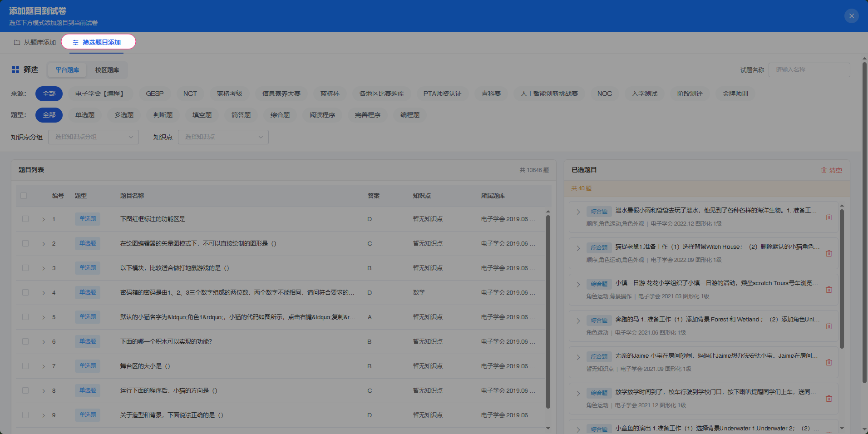Click the 筛选 grid icon
This screenshot has height=434, width=868.
point(15,69)
